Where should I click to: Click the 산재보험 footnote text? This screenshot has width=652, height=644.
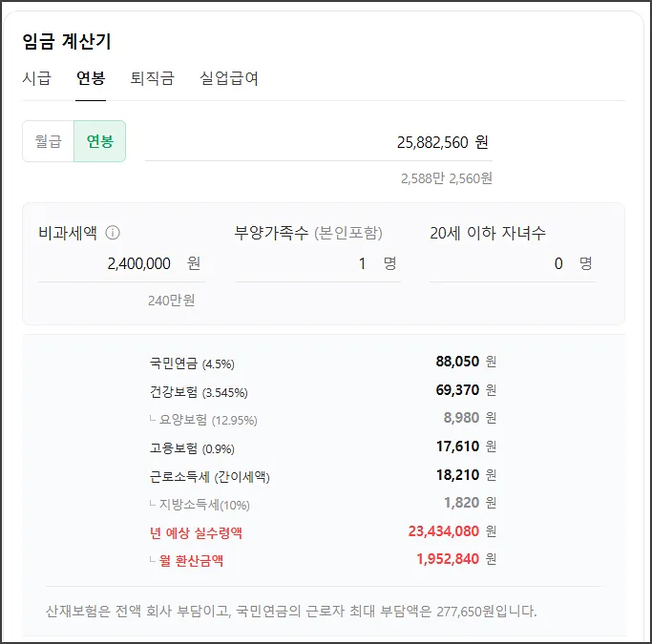[291, 612]
